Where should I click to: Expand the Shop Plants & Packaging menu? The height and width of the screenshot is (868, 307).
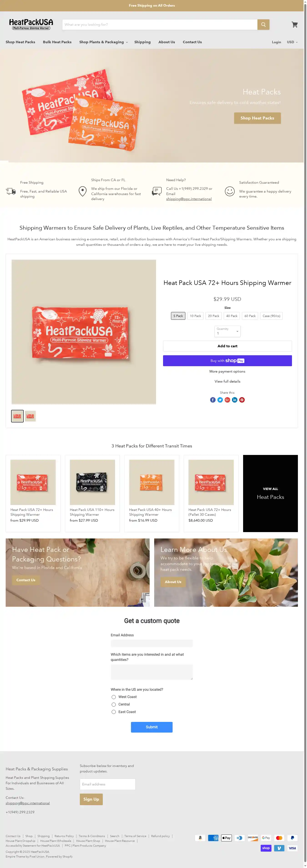click(103, 42)
